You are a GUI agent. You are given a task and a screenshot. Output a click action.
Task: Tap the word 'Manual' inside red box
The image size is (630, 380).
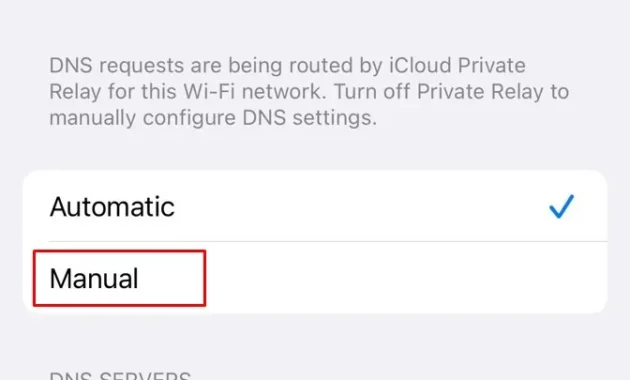[94, 278]
